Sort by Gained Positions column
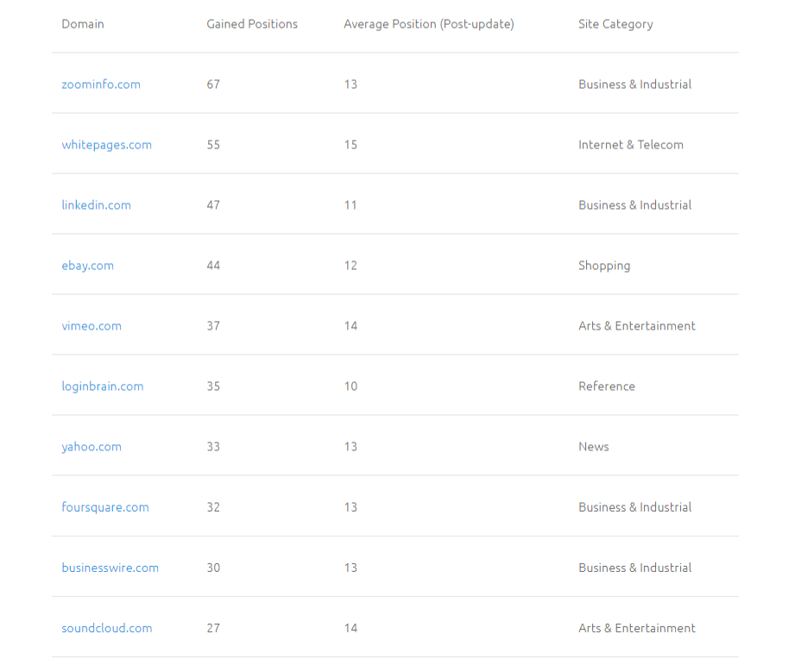 coord(252,23)
